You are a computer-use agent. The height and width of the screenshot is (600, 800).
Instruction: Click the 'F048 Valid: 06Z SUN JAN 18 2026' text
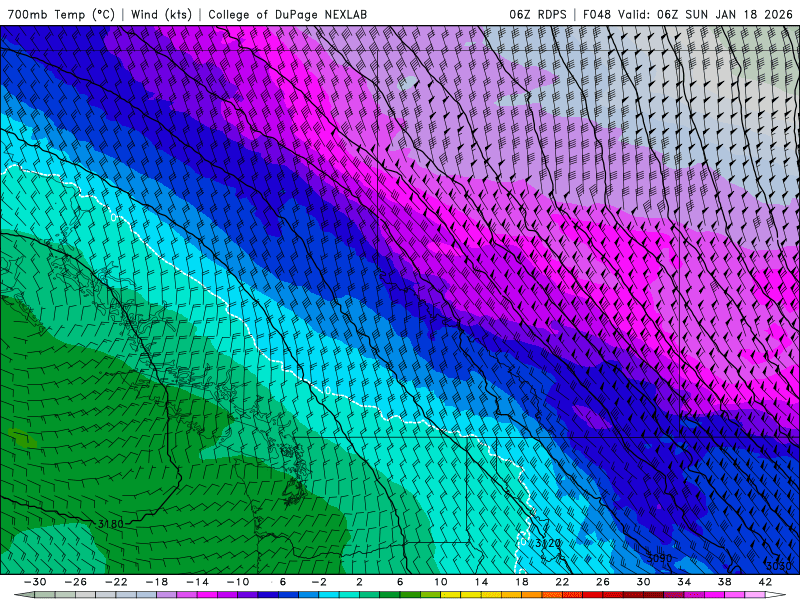687,14
